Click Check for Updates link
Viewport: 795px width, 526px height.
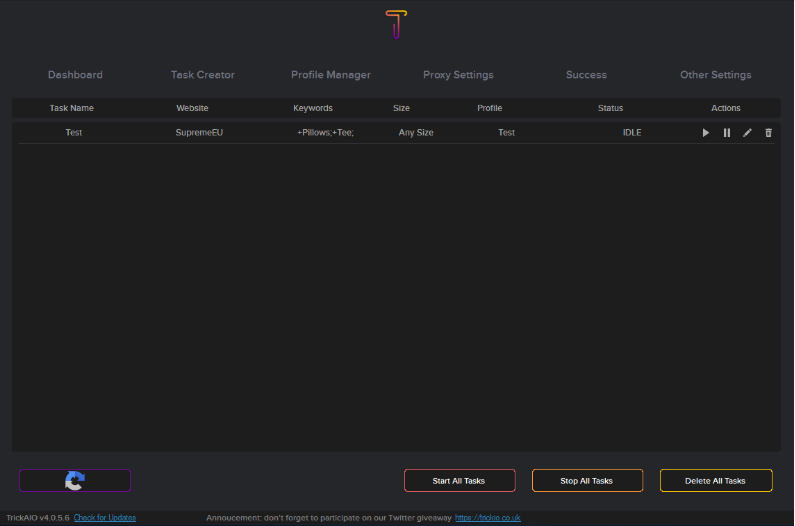[x=105, y=518]
